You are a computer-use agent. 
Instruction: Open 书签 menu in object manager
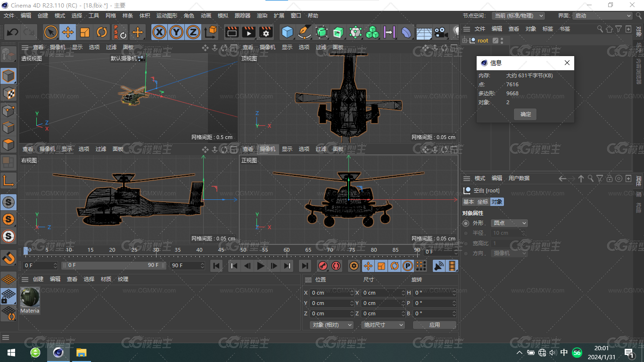[565, 29]
